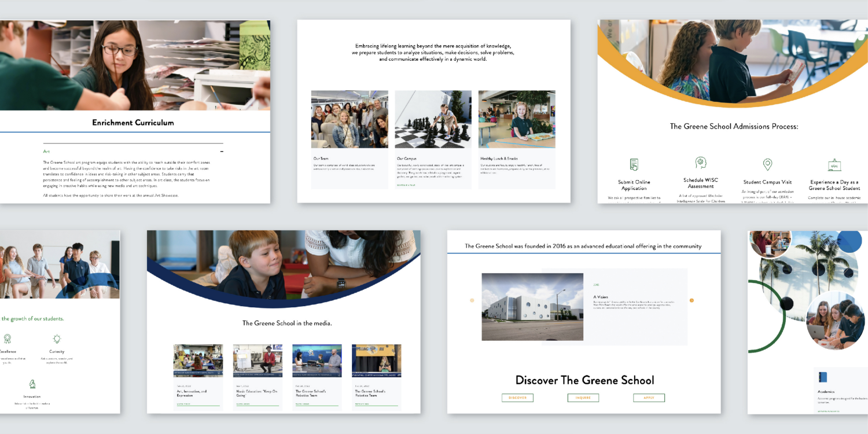The width and height of the screenshot is (868, 434).
Task: Open Schedule a Tour link under Our Campus
Action: coord(406,185)
